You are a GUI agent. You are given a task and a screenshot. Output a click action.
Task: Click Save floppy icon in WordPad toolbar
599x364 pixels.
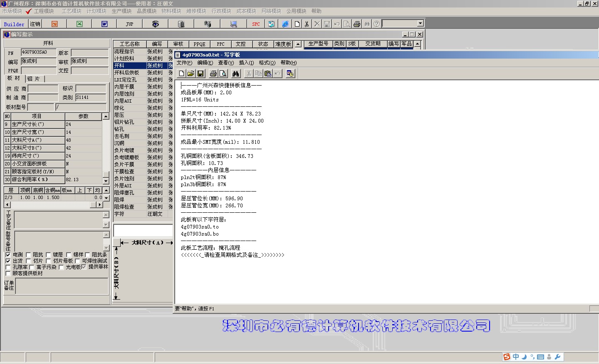click(200, 74)
